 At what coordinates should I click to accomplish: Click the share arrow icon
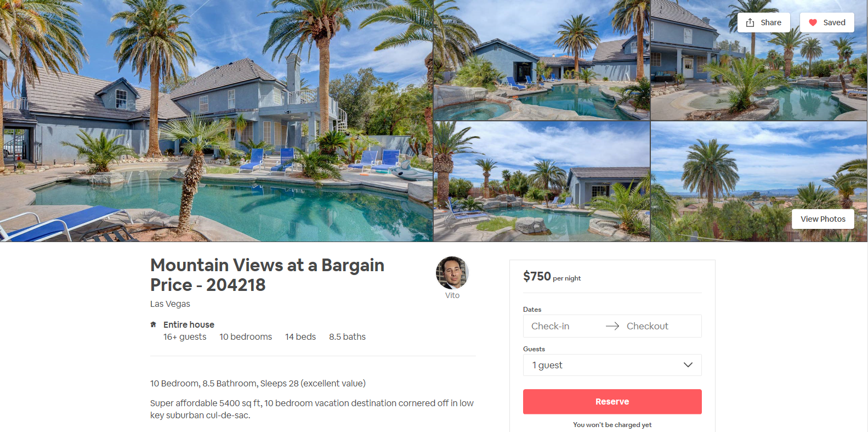pos(750,23)
